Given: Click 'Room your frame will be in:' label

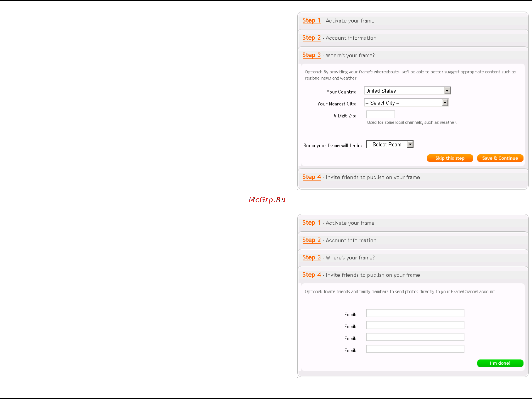Looking at the screenshot, I should click(332, 146).
